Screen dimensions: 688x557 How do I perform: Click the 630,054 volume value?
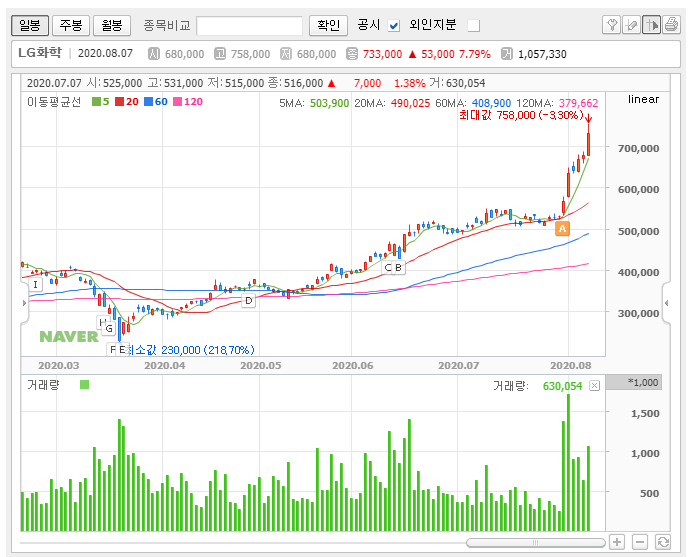tap(562, 386)
